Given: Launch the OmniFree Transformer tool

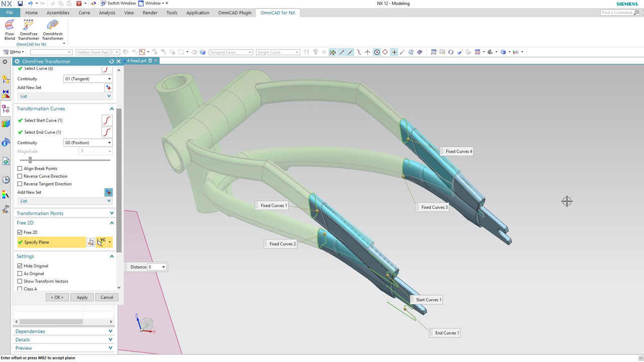Looking at the screenshot, I should coord(29,30).
